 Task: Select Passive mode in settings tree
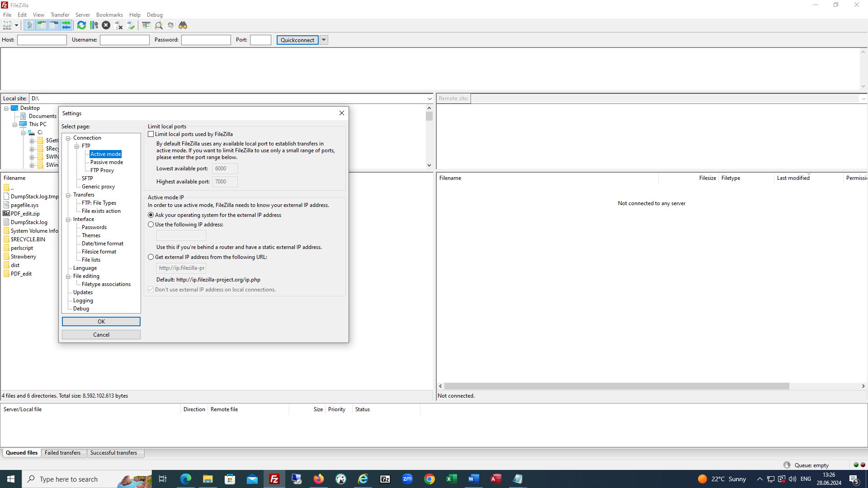pyautogui.click(x=106, y=162)
